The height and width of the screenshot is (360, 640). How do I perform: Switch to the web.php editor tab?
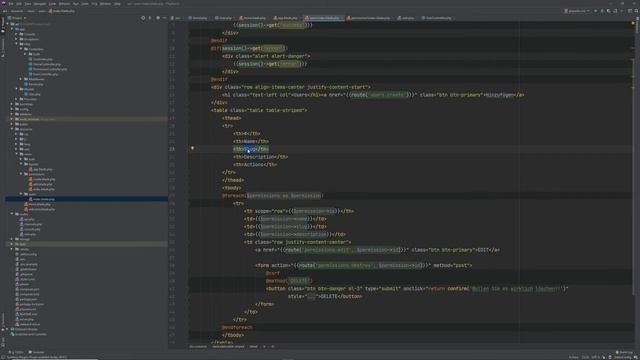click(x=406, y=18)
